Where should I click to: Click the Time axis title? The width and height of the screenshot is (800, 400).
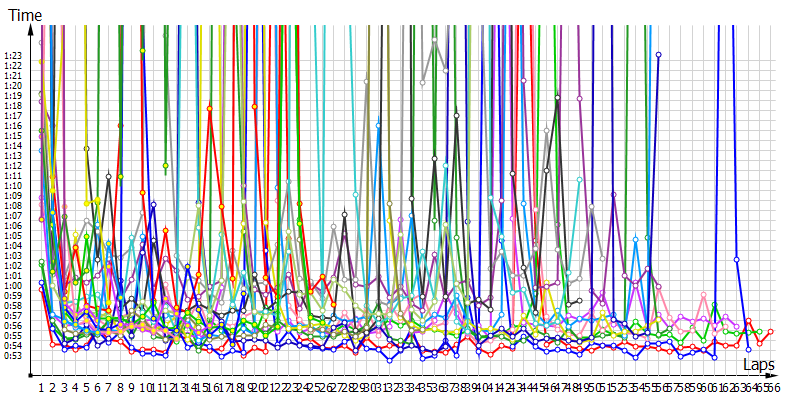(25, 16)
